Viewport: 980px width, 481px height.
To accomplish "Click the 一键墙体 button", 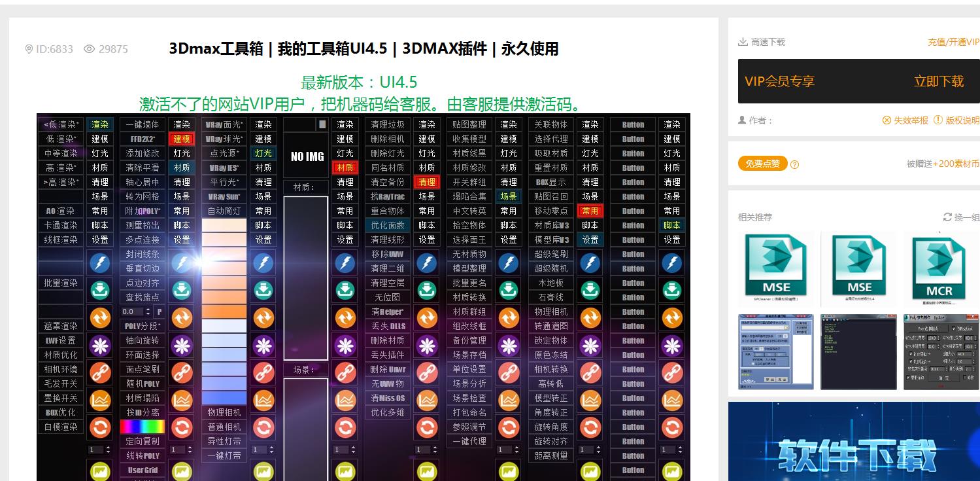I will (x=143, y=124).
